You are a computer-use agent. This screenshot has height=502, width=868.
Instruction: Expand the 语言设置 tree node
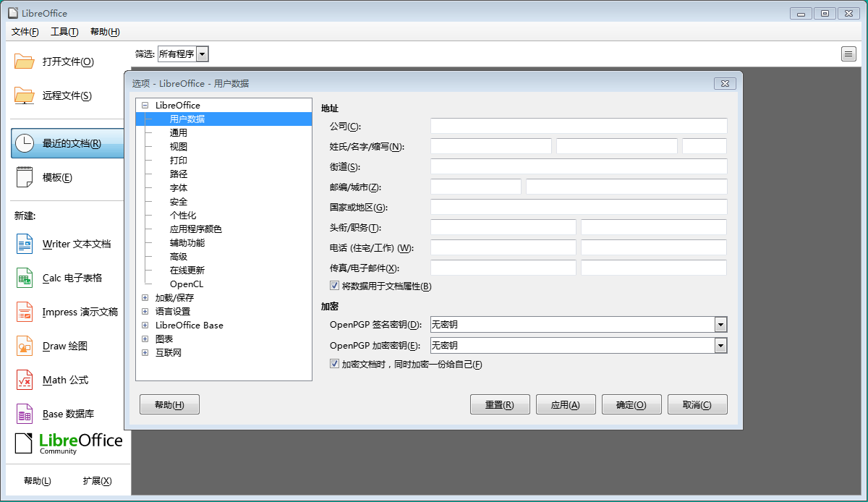pyautogui.click(x=145, y=311)
